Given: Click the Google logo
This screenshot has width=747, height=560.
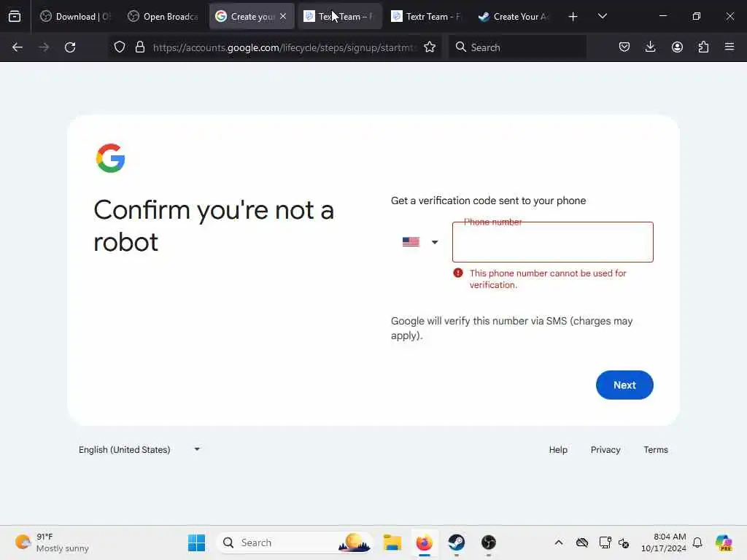Looking at the screenshot, I should 111,158.
